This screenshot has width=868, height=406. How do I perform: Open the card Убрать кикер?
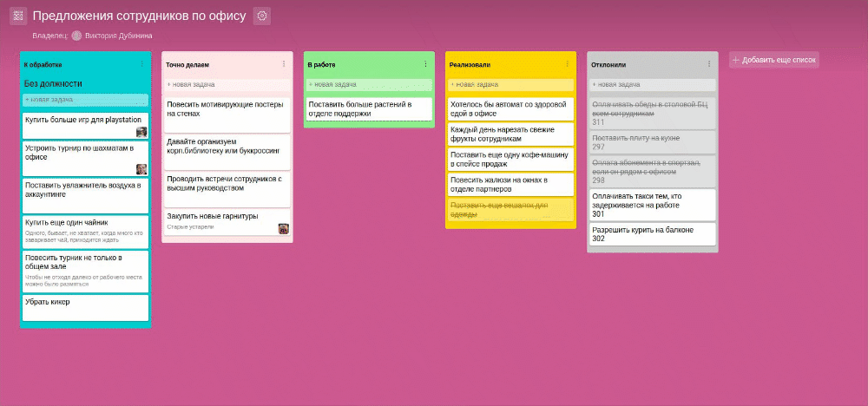(85, 307)
